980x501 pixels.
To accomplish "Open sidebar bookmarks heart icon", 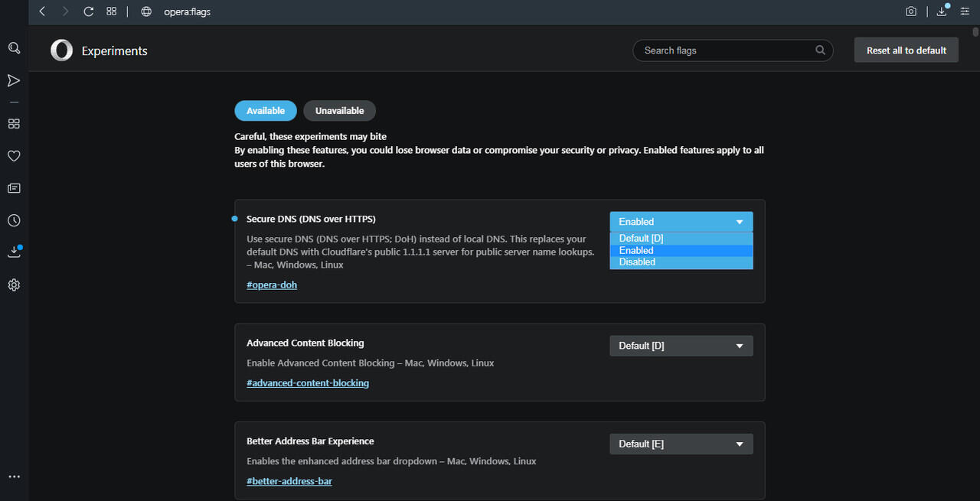I will pos(14,156).
